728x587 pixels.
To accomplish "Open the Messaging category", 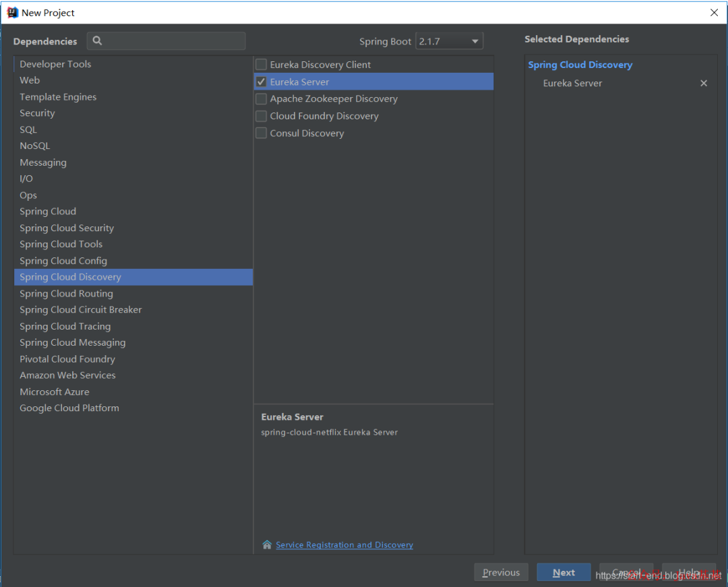I will pyautogui.click(x=133, y=162).
